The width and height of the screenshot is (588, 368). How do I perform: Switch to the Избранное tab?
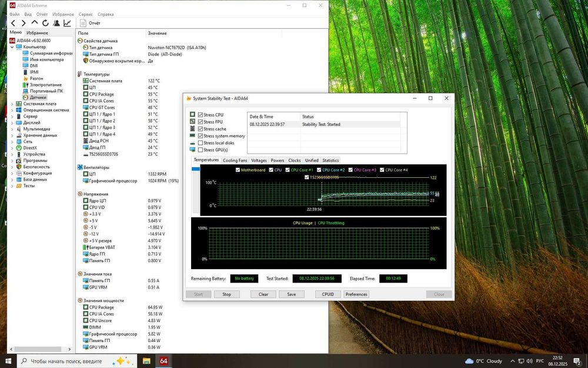(x=37, y=33)
